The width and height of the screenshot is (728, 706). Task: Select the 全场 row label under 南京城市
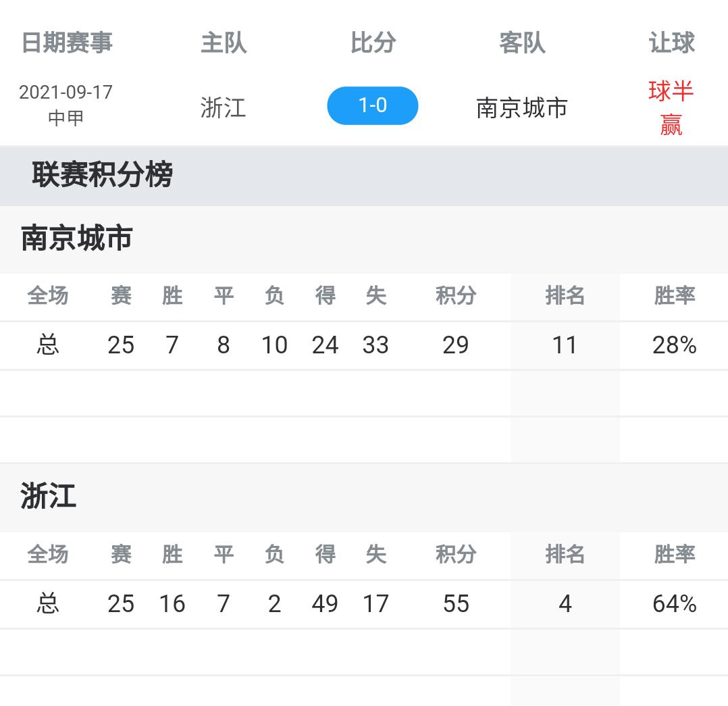point(47,296)
